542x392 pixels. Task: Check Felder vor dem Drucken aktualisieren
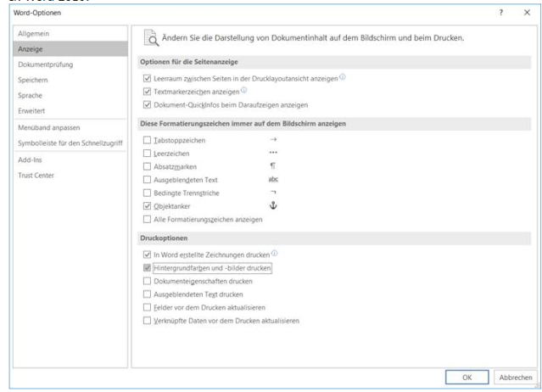click(148, 307)
